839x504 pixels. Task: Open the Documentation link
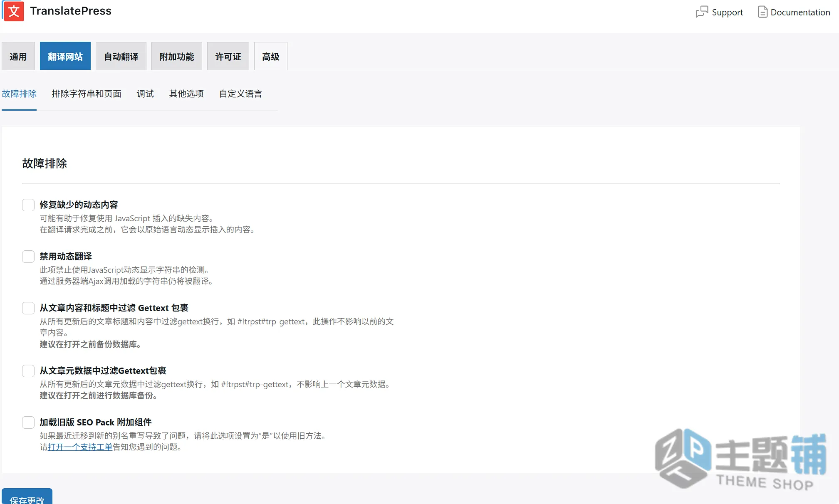click(794, 12)
